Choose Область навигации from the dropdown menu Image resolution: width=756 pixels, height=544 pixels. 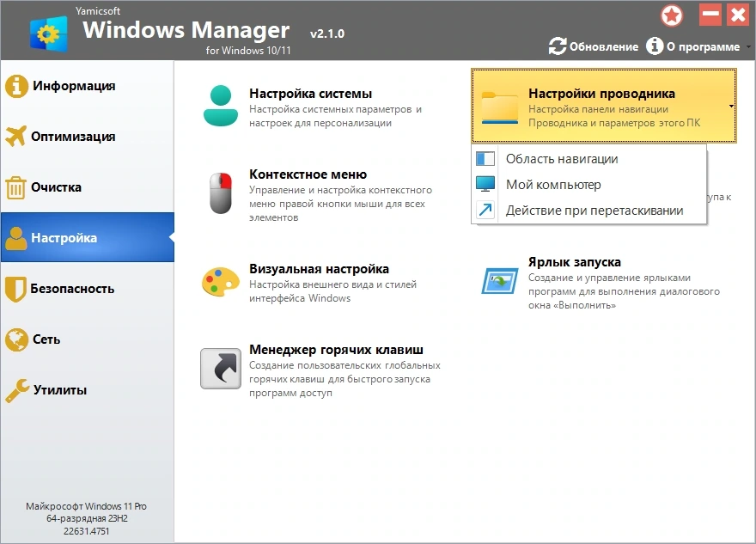[x=588, y=159]
